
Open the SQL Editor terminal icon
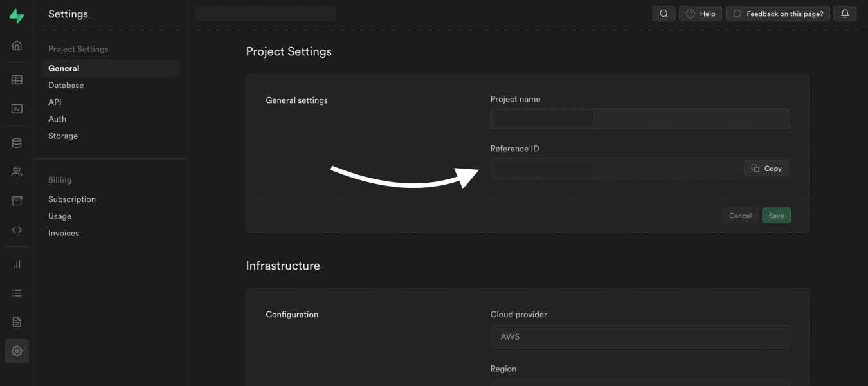(17, 109)
